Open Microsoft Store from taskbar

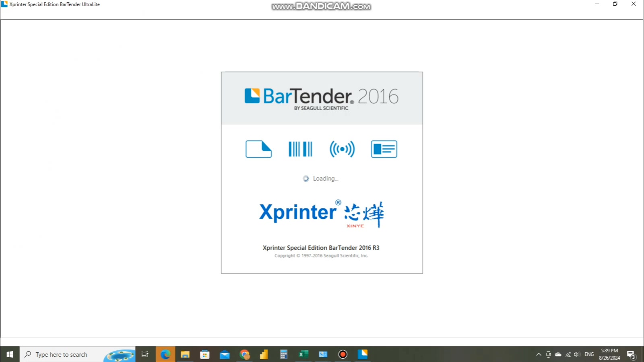(x=205, y=354)
